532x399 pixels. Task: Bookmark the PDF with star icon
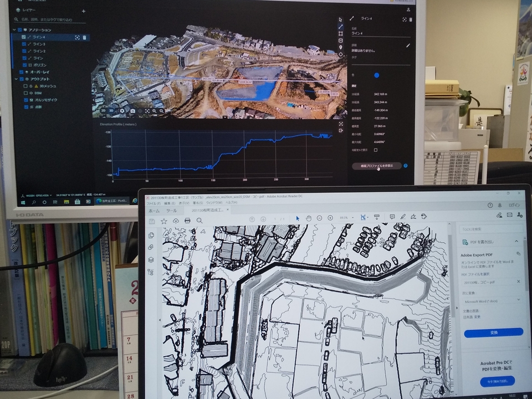tap(164, 221)
